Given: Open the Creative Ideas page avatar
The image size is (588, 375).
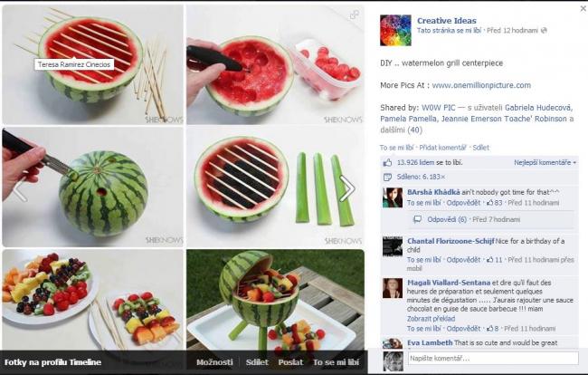Looking at the screenshot, I should [x=395, y=31].
